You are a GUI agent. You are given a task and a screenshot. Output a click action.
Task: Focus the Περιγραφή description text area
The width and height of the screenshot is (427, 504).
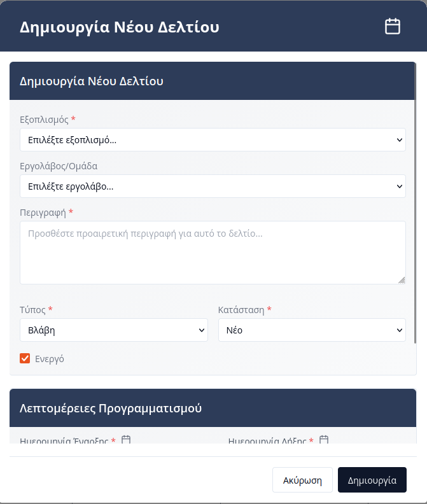(x=213, y=253)
